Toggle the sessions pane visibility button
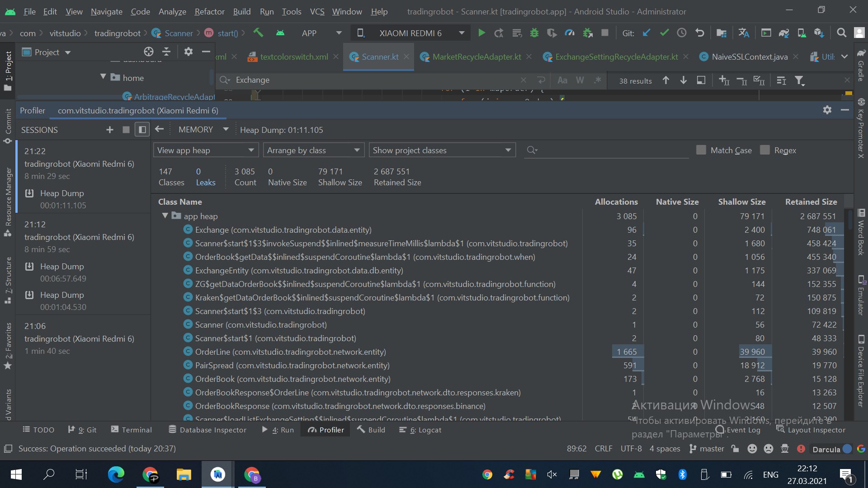 (x=142, y=130)
